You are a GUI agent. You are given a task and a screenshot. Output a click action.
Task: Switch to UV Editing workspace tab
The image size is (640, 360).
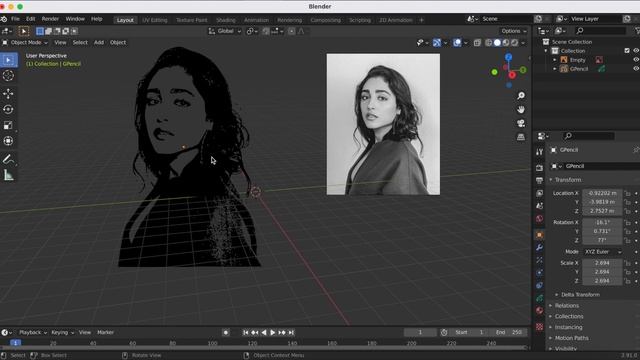coord(155,20)
